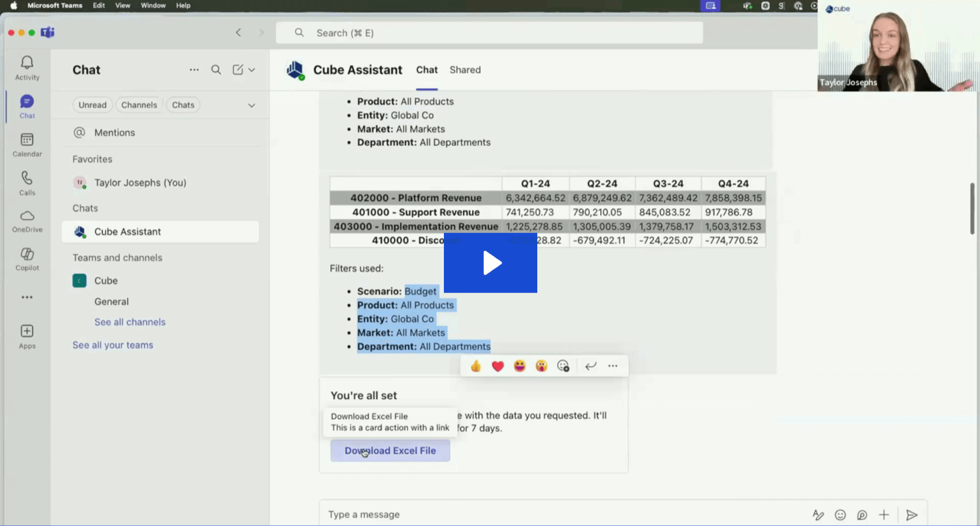Click the Download Excel File button
This screenshot has height=526, width=980.
[x=390, y=451]
